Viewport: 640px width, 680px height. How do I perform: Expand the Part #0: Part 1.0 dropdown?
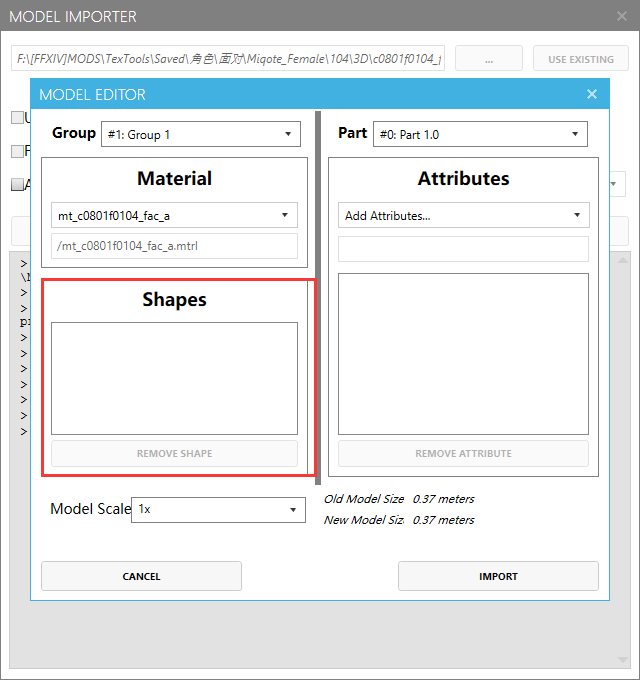[479, 134]
